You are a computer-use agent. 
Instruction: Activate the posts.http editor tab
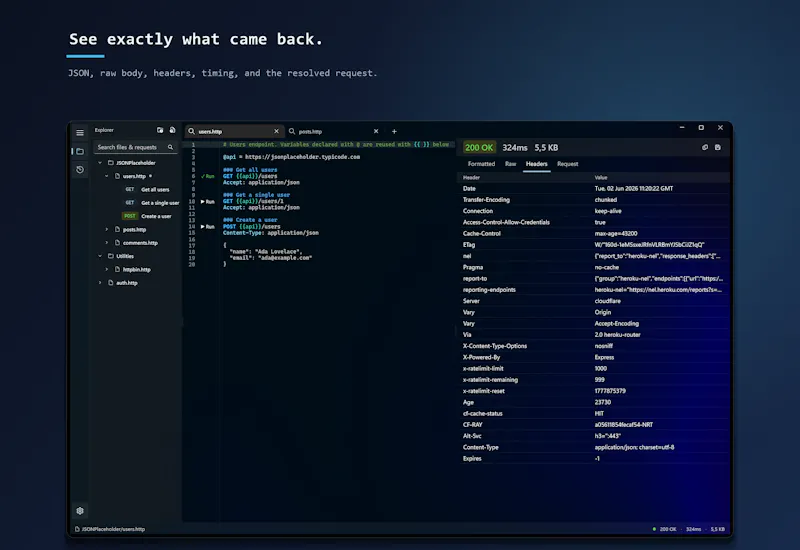tap(334, 131)
